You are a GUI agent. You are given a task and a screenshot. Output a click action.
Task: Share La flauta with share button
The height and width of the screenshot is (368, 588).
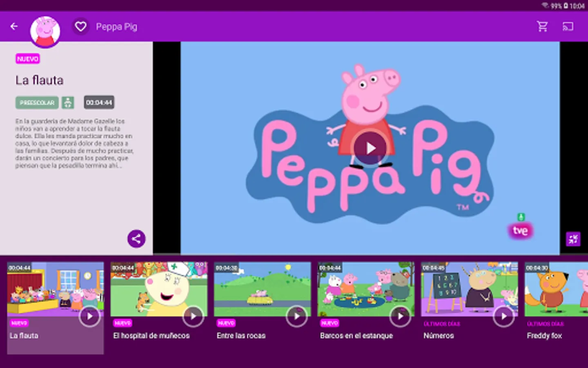click(136, 239)
